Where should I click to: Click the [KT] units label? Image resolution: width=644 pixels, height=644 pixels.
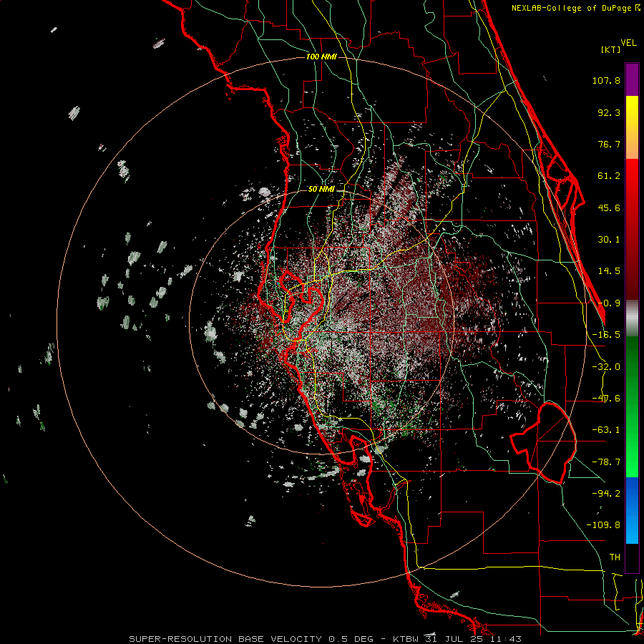tap(610, 49)
